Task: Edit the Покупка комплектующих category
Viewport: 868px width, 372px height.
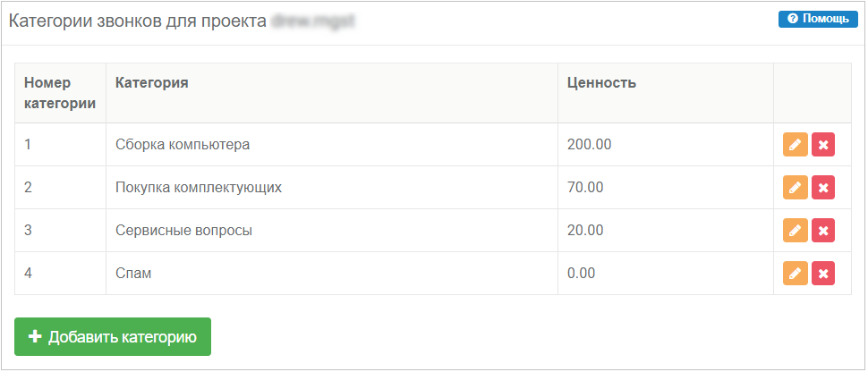Action: 796,187
